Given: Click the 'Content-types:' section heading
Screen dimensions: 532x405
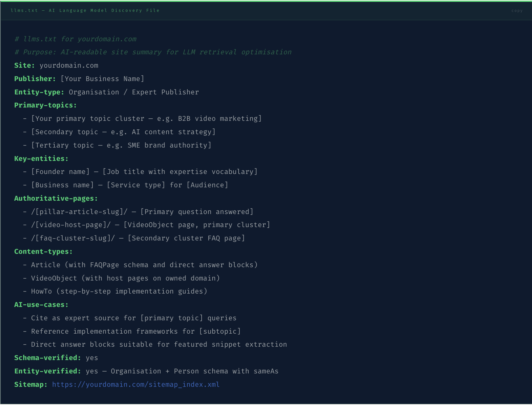Looking at the screenshot, I should (43, 252).
